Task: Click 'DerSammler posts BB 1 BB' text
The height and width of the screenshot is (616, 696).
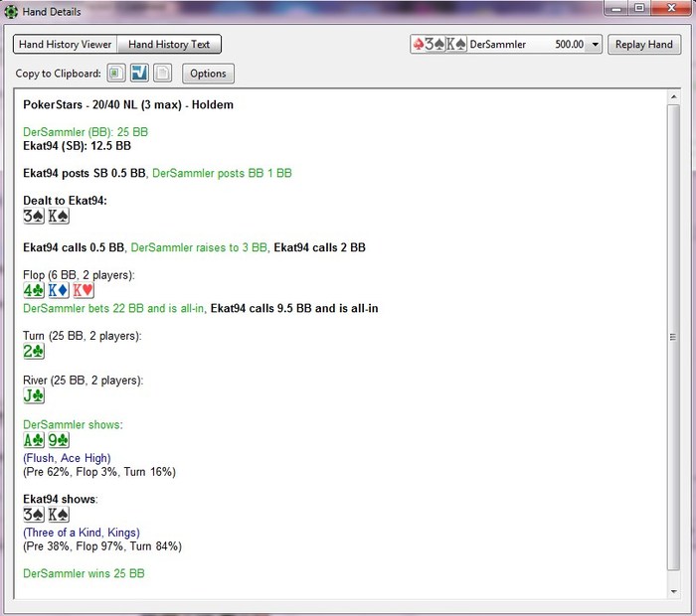Action: coord(222,174)
